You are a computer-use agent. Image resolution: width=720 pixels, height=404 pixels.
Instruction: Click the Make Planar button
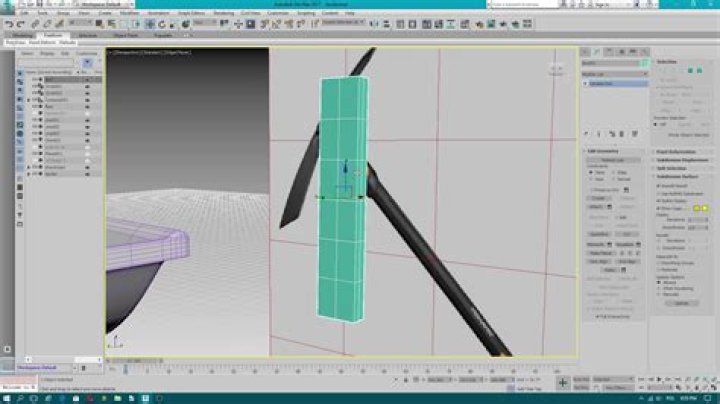point(601,253)
